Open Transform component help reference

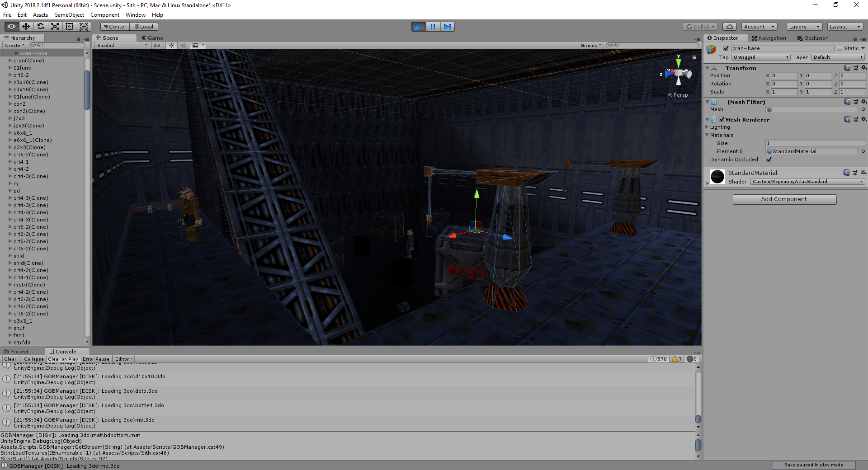tap(847, 68)
